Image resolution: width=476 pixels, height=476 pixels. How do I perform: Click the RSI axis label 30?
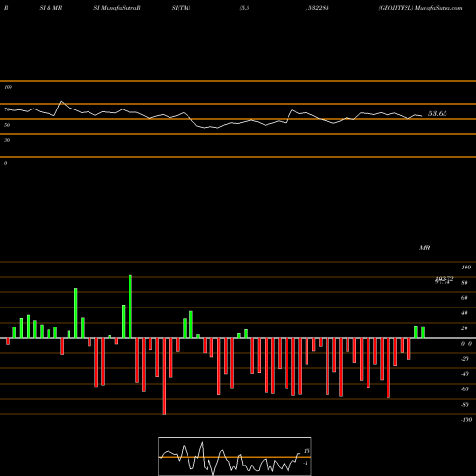click(x=7, y=140)
